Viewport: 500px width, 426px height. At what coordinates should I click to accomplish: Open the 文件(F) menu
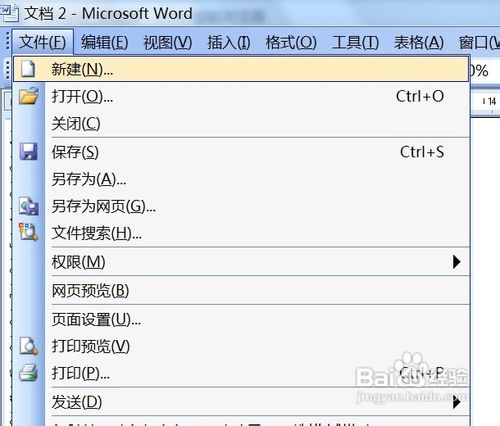point(42,42)
